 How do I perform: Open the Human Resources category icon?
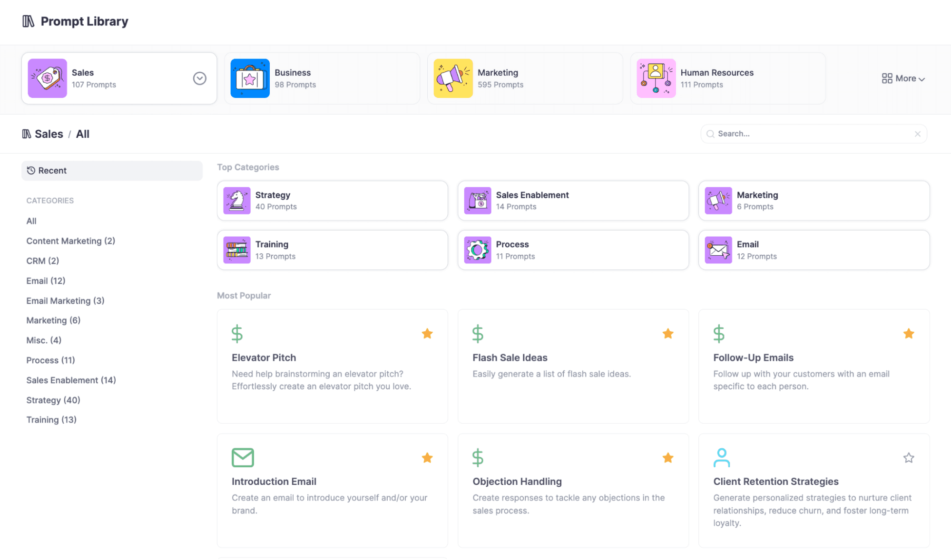[656, 78]
